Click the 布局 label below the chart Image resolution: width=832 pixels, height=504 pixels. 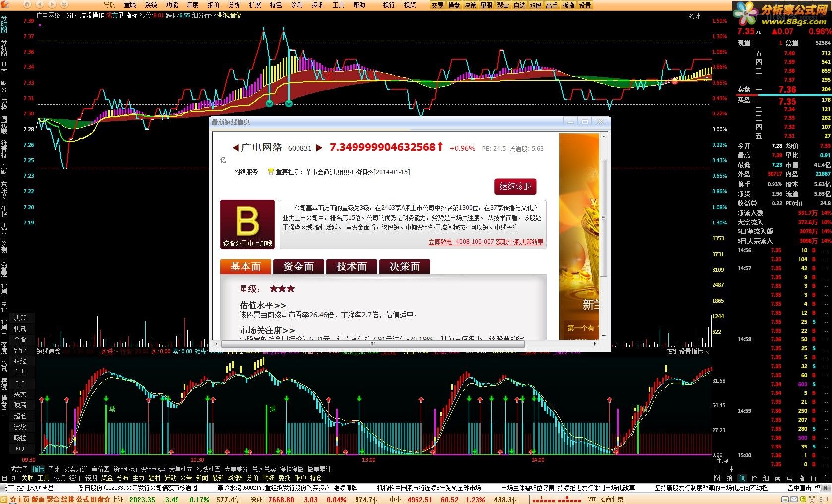(x=722, y=460)
